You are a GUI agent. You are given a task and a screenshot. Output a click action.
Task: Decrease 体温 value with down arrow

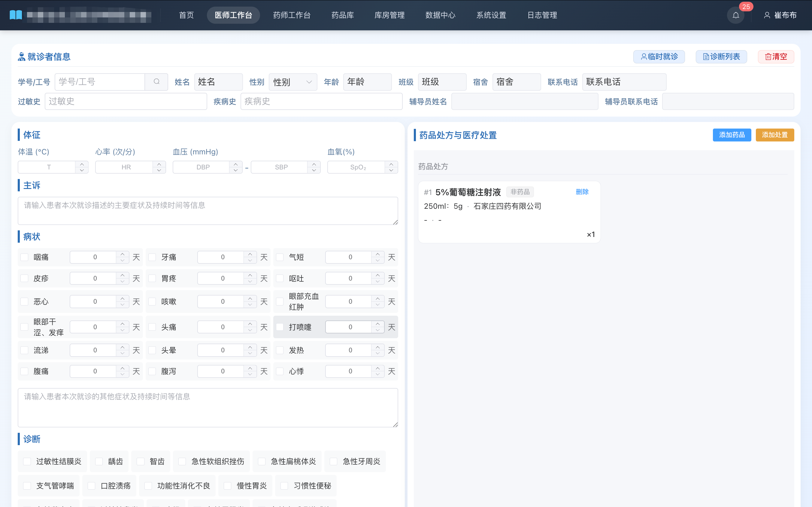[82, 170]
